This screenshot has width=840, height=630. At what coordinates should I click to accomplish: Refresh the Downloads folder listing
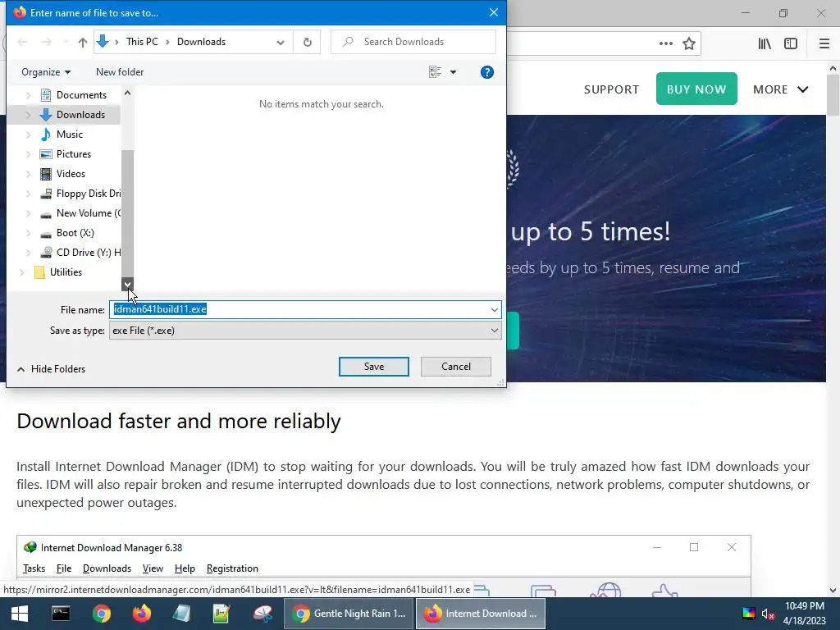tap(307, 42)
